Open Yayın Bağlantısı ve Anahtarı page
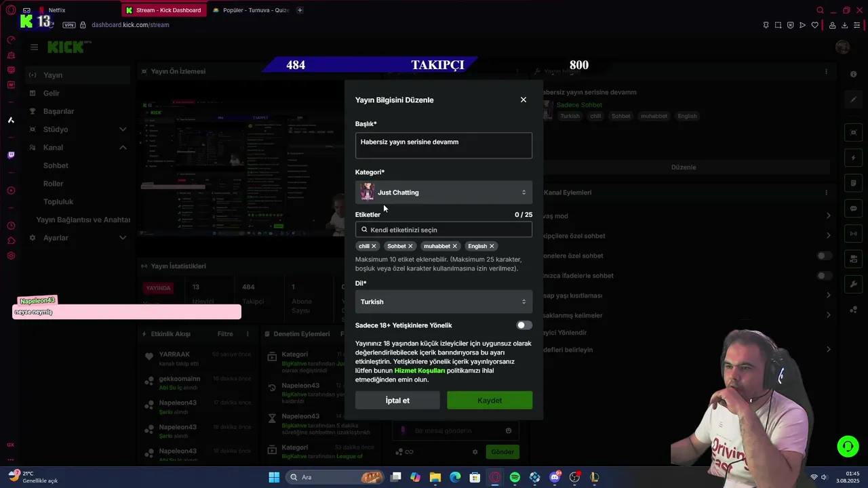 (x=83, y=220)
